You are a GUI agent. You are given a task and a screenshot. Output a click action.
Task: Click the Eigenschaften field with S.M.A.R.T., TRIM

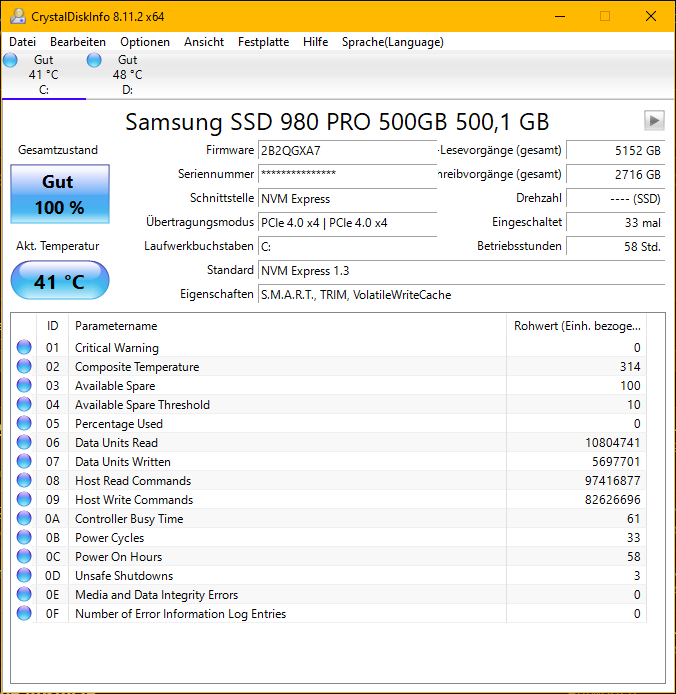pos(461,294)
